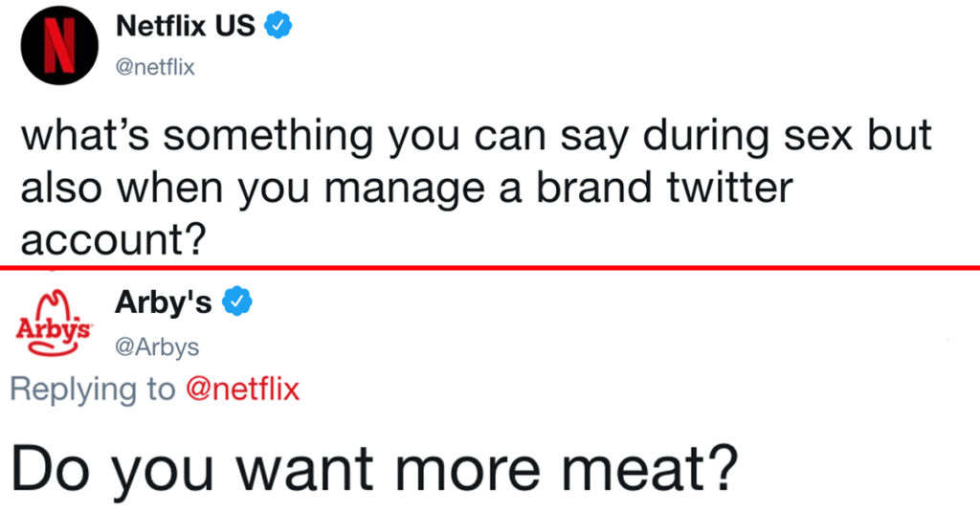Screen dimensions: 980x513
Task: Open the 'Do you want more meat?' reply
Action: click(x=374, y=469)
